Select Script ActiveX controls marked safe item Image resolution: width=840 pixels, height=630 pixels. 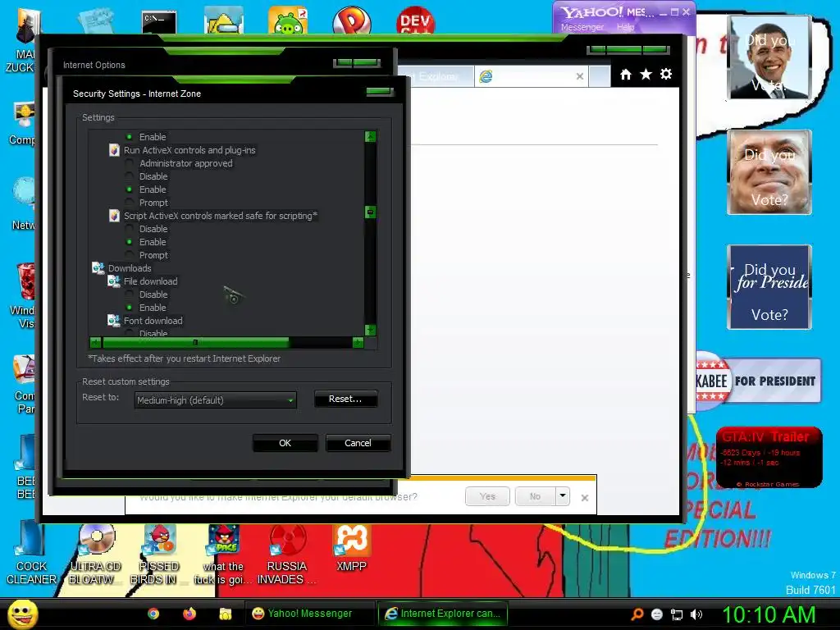[221, 216]
